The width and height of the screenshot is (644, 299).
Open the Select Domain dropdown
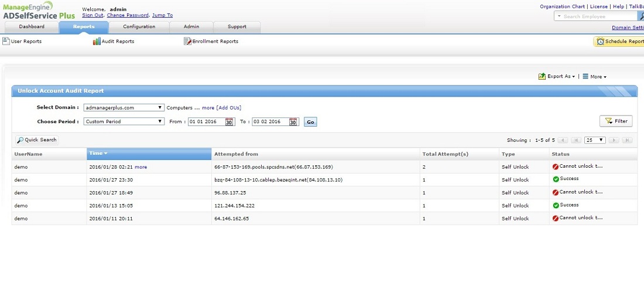124,108
